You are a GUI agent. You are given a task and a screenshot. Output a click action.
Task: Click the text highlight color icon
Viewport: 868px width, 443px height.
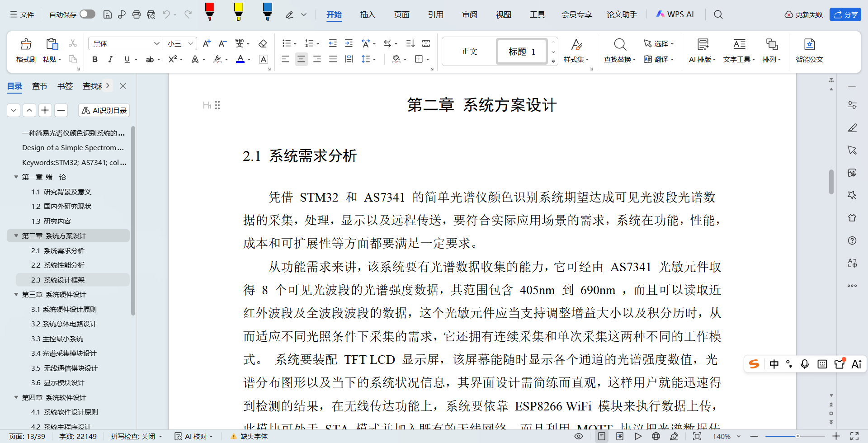(x=217, y=59)
